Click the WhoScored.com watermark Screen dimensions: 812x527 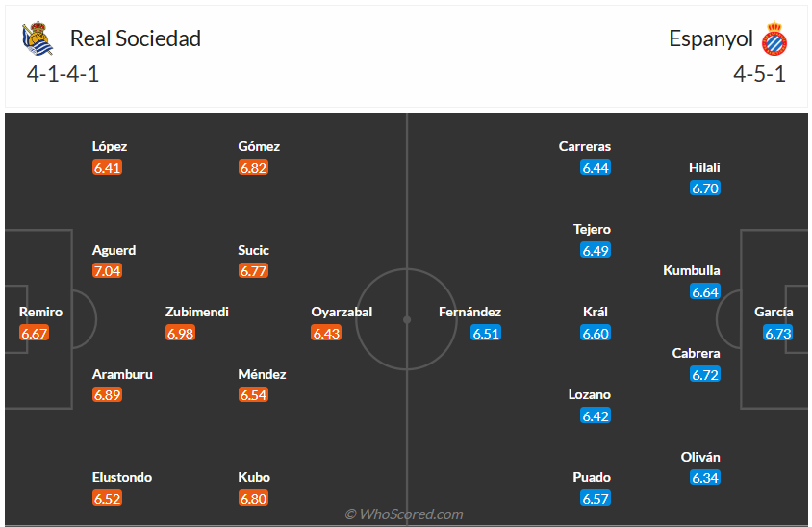coord(404,514)
